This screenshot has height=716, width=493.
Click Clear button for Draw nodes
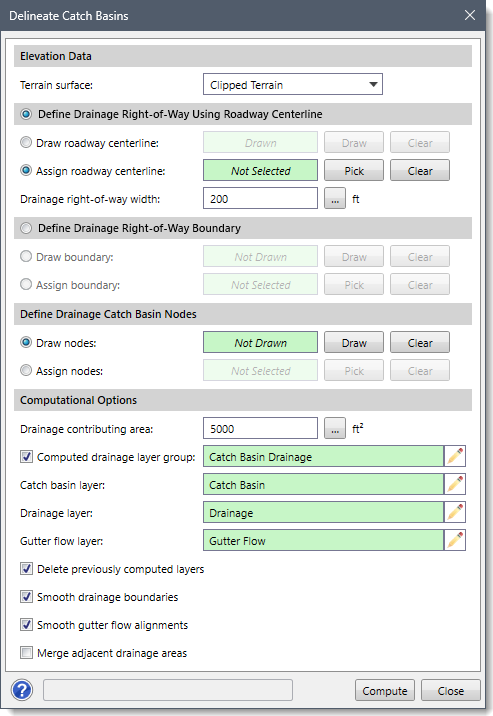tap(420, 342)
